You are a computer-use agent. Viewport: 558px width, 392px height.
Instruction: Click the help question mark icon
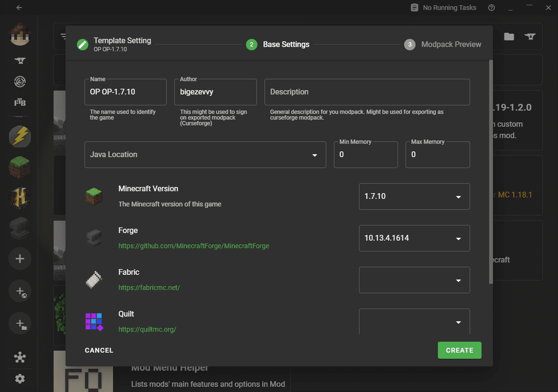[492, 8]
